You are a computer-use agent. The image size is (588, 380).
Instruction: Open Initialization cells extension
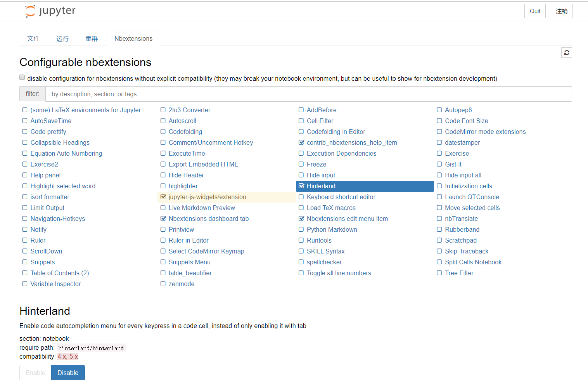point(469,186)
